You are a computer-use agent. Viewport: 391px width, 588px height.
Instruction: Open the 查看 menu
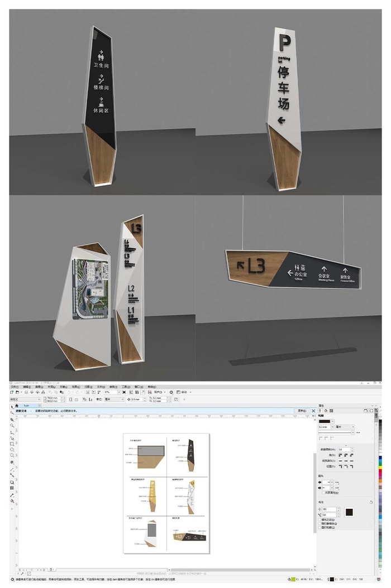coord(39,387)
